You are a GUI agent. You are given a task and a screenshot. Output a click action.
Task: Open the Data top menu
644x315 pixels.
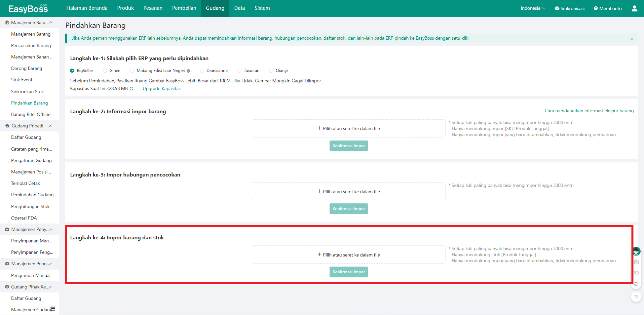pos(239,8)
